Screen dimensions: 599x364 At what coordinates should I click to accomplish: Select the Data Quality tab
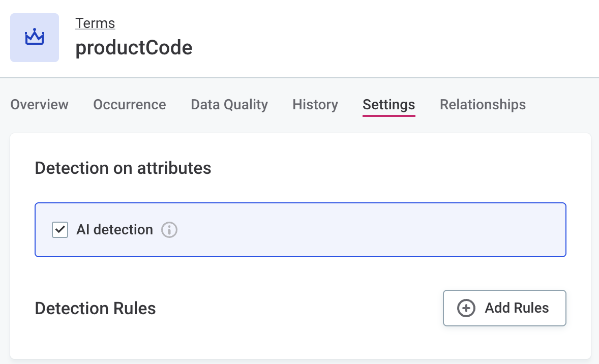point(229,105)
